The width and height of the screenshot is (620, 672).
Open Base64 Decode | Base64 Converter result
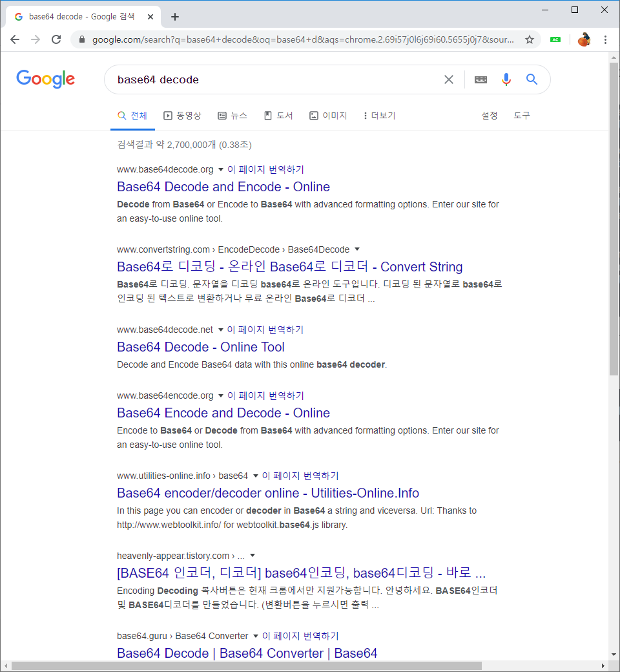pyautogui.click(x=247, y=653)
